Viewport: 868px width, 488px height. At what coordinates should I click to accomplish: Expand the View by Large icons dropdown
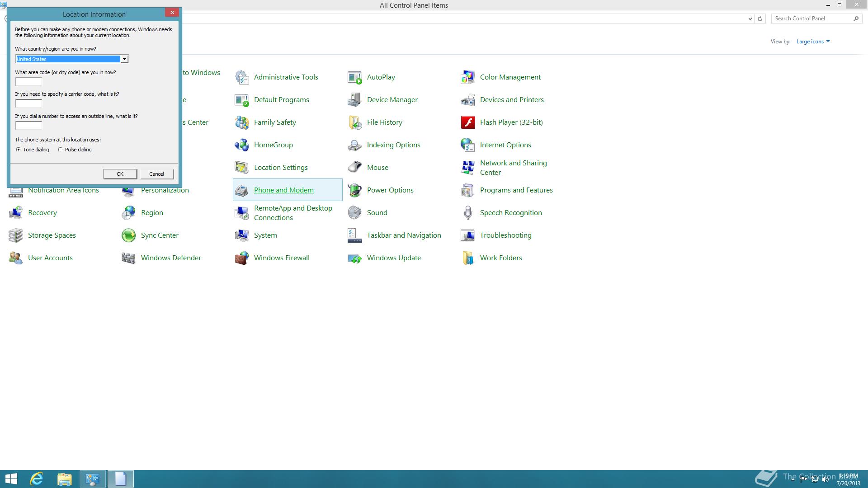pyautogui.click(x=813, y=42)
